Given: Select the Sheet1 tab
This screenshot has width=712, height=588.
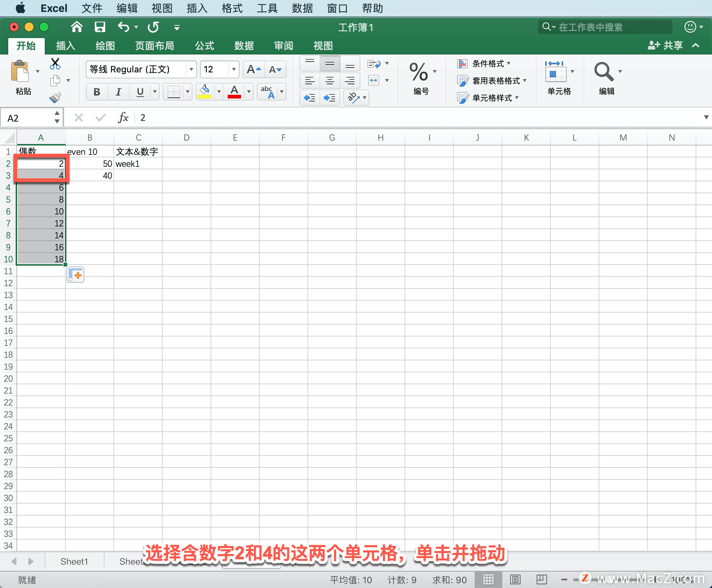Looking at the screenshot, I should 74,562.
